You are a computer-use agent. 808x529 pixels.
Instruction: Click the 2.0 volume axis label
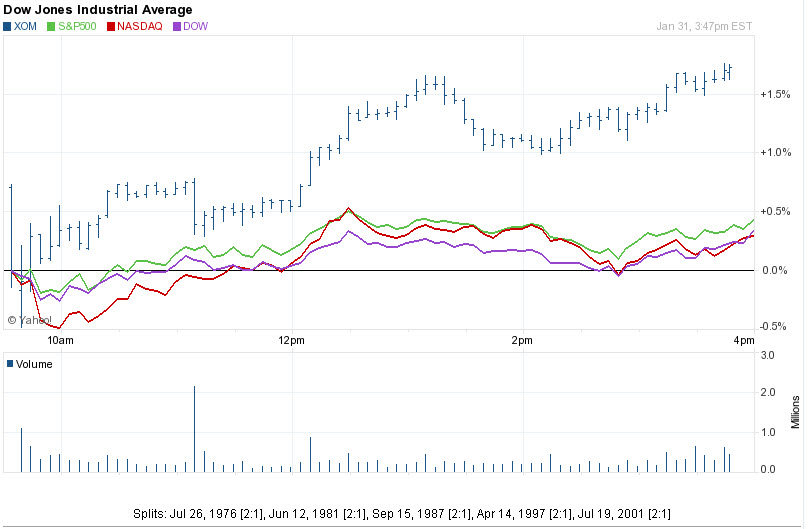[x=768, y=393]
